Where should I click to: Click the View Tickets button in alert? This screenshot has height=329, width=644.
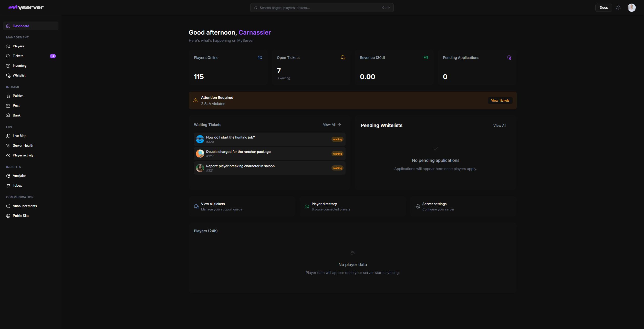(x=500, y=100)
